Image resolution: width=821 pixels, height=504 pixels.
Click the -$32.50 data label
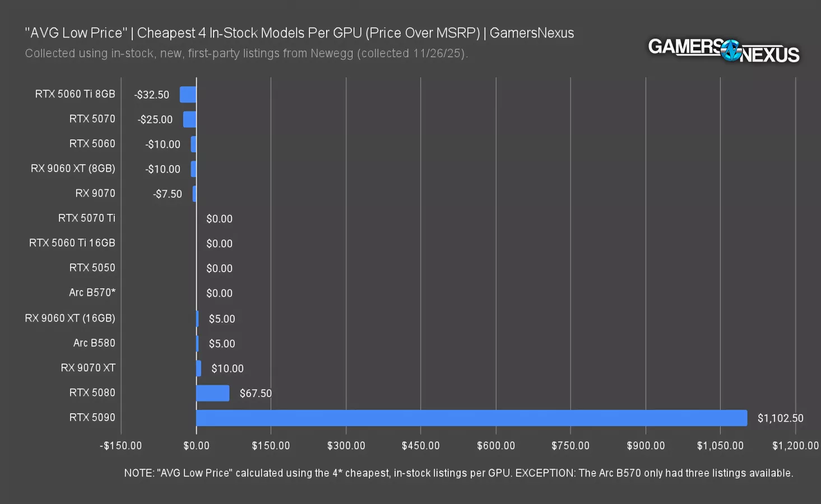pos(151,95)
